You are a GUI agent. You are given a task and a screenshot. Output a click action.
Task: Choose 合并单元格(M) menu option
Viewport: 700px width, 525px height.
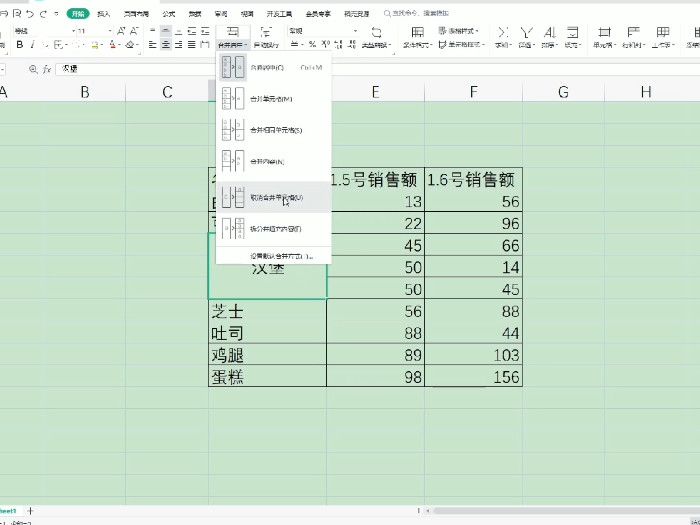(273, 99)
